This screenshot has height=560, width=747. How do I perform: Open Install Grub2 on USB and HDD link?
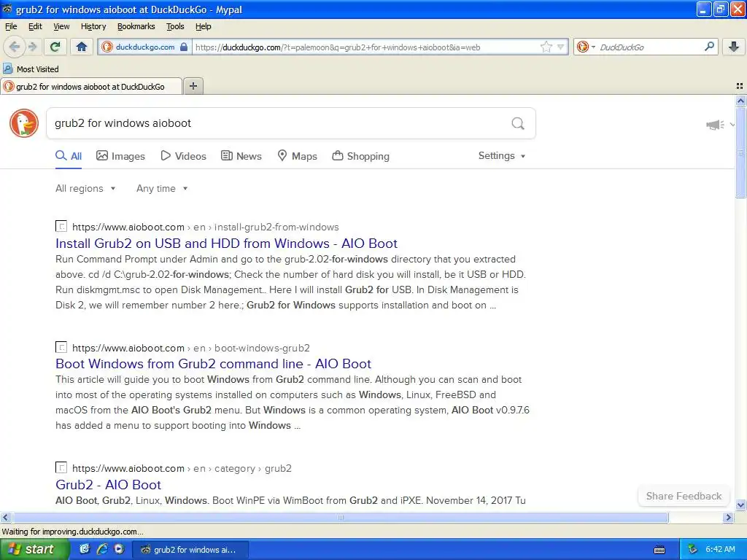[x=226, y=244]
